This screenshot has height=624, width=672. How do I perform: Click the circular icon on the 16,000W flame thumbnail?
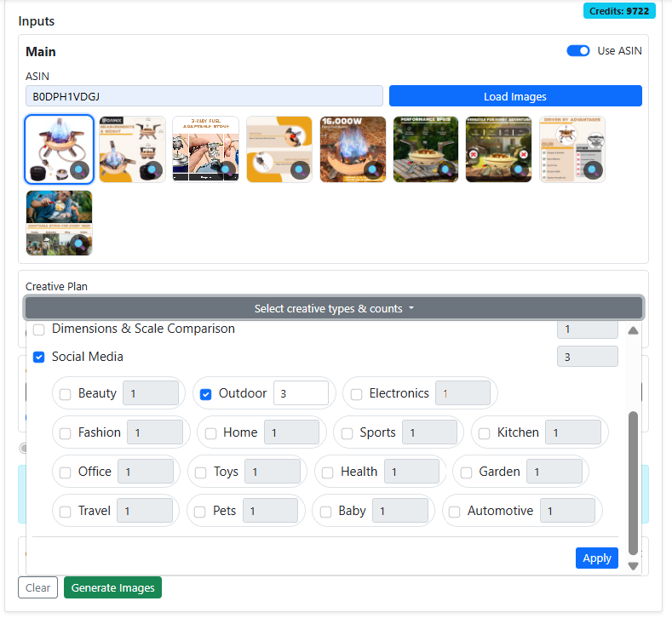pos(372,169)
